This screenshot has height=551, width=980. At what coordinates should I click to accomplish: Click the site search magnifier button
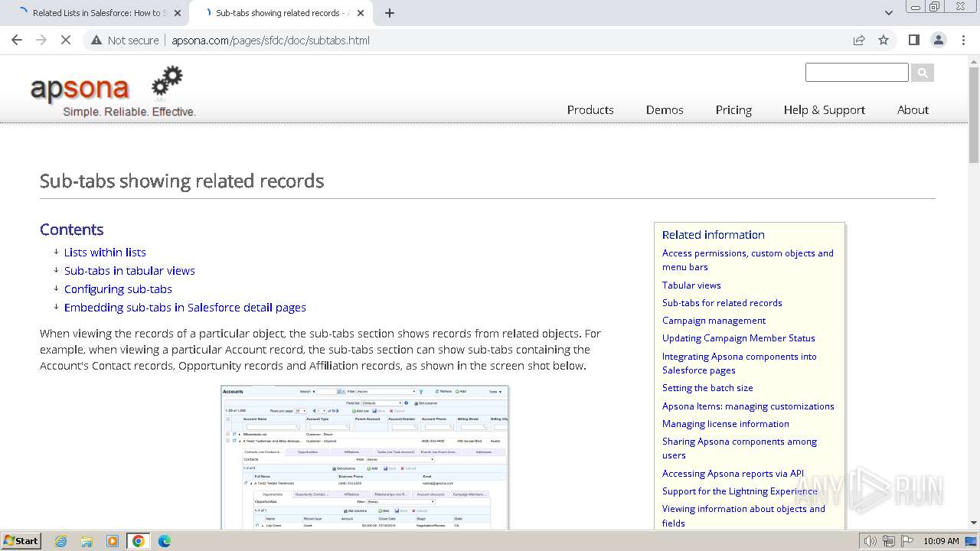[x=923, y=73]
